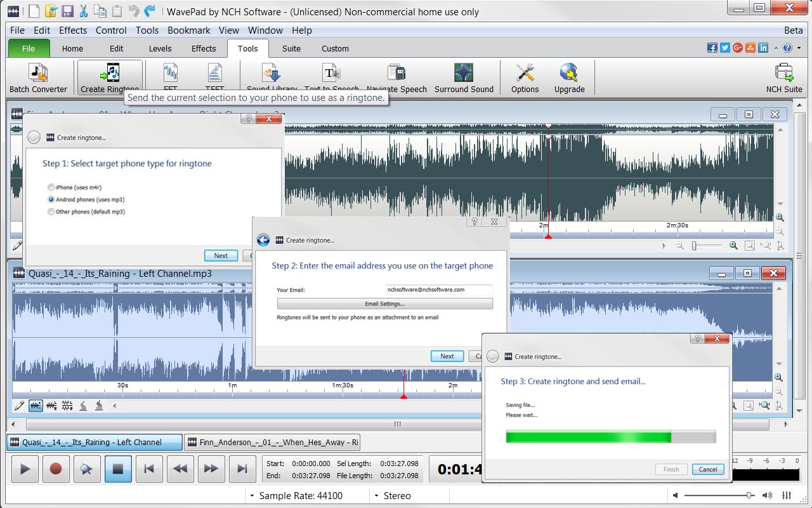Switch to the Finn_Anderson file tab
This screenshot has width=812, height=508.
pyautogui.click(x=273, y=442)
